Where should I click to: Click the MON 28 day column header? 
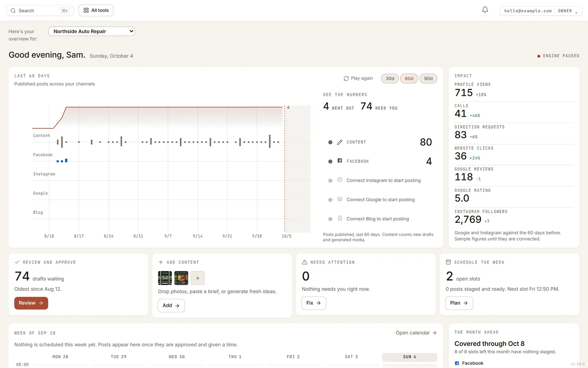click(60, 357)
